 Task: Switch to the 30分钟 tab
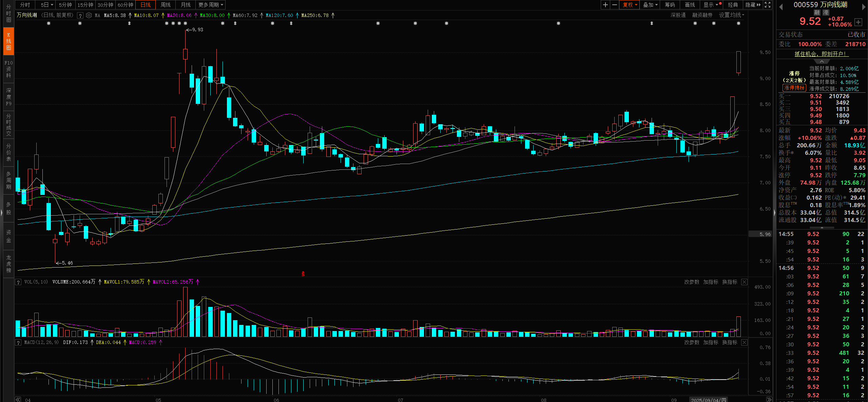[x=105, y=5]
